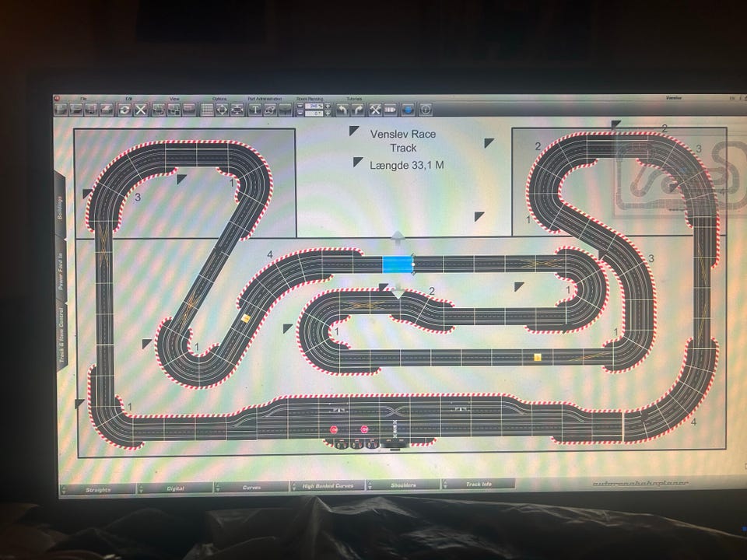Viewport: 747px width, 560px height.
Task: Click the red round app button
Action: [56, 98]
